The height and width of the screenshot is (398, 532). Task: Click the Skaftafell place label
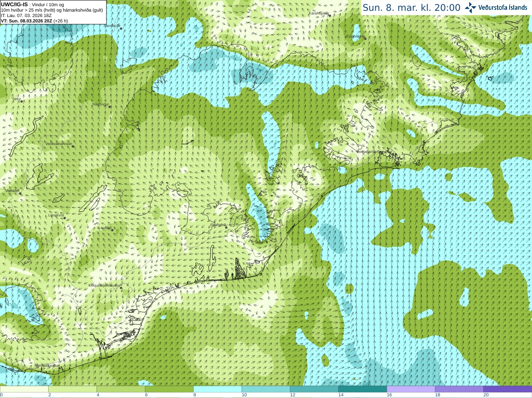218,225
